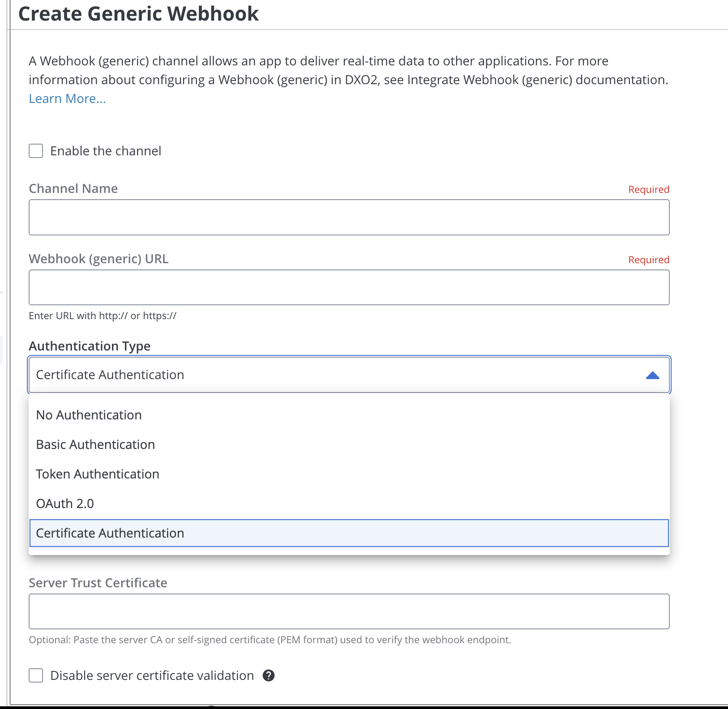
Task: Collapse dropdown using the blue arrow icon
Action: pos(652,375)
